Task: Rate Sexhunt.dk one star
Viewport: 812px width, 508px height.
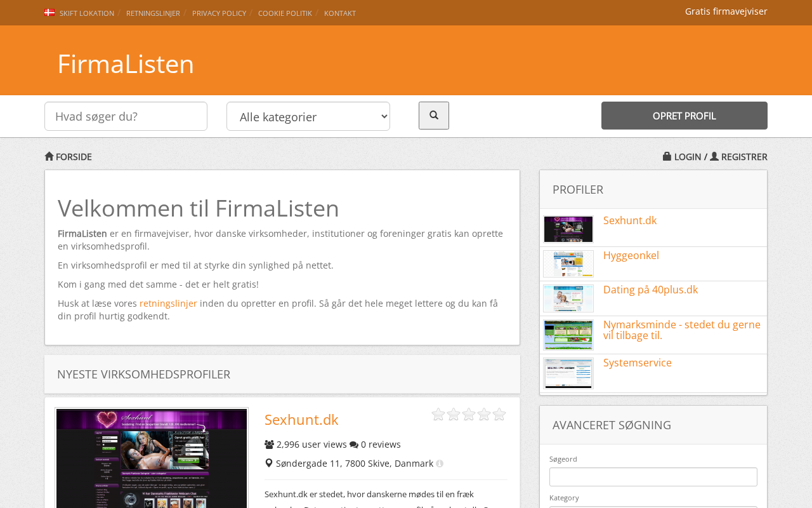Action: pyautogui.click(x=438, y=415)
